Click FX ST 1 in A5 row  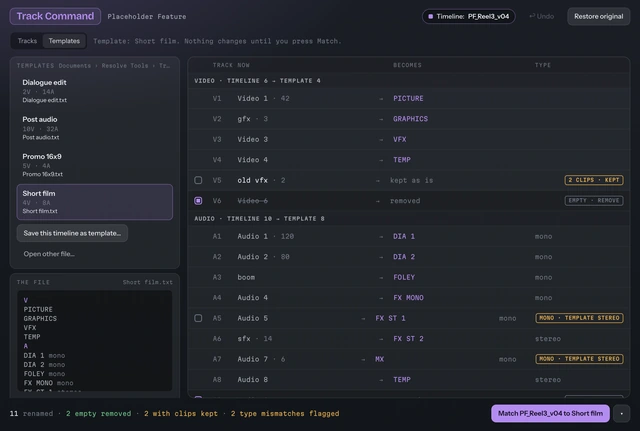pyautogui.click(x=390, y=318)
